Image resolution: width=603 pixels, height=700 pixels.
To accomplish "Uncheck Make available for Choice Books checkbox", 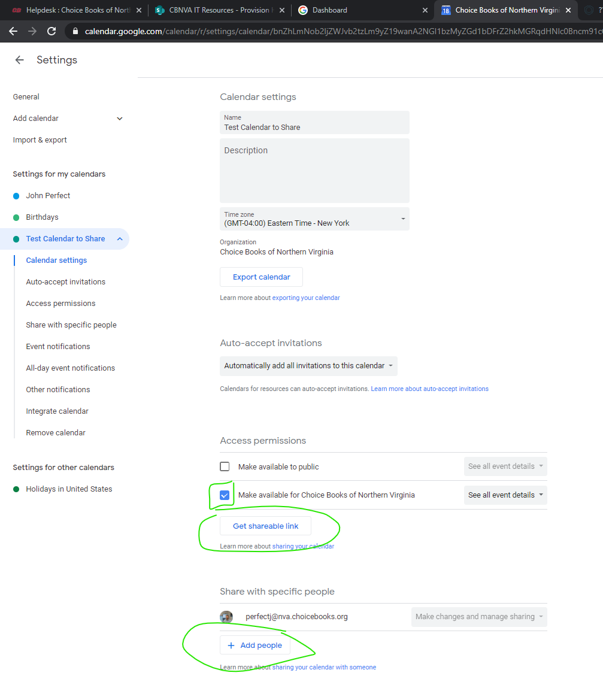I will tap(225, 495).
